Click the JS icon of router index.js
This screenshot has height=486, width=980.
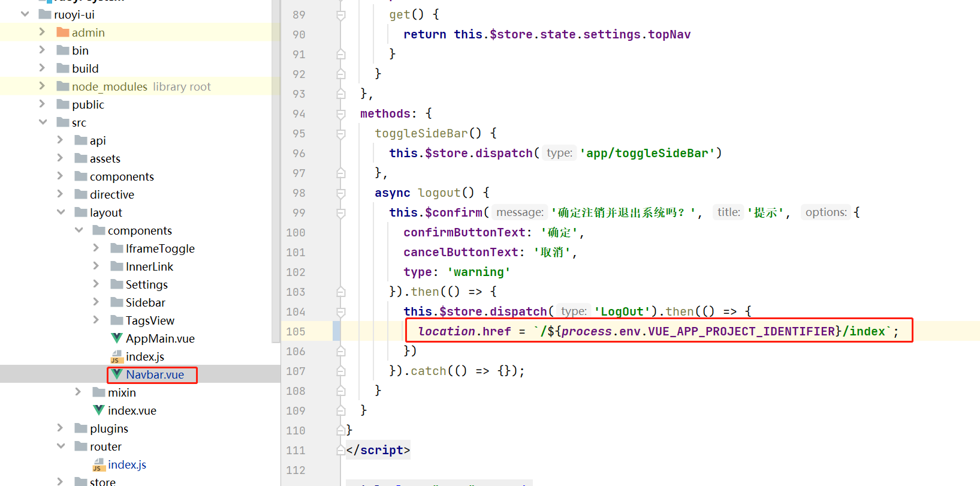click(99, 464)
